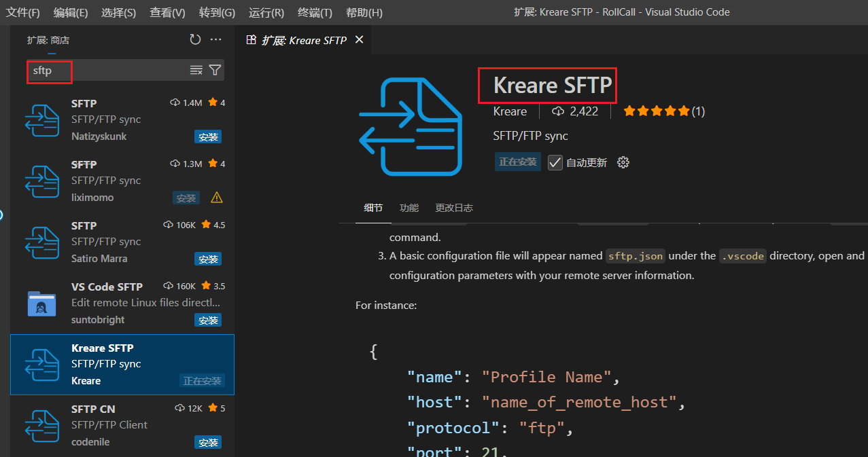The width and height of the screenshot is (868, 457).
Task: Click the "ftp" protocol value
Action: pos(542,428)
